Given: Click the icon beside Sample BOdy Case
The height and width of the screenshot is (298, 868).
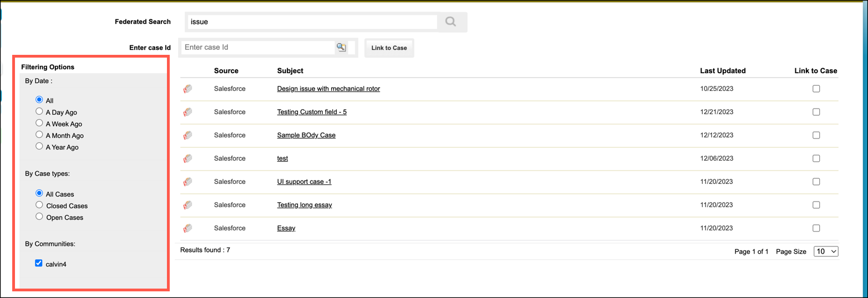Looking at the screenshot, I should pyautogui.click(x=187, y=135).
